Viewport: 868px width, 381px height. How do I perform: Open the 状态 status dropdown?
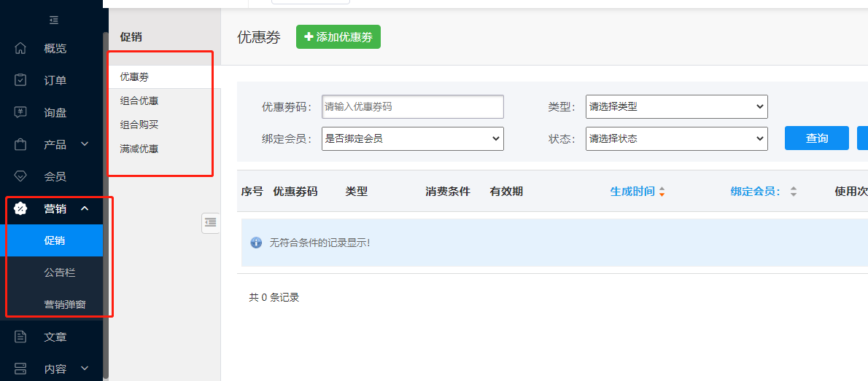[x=676, y=138]
